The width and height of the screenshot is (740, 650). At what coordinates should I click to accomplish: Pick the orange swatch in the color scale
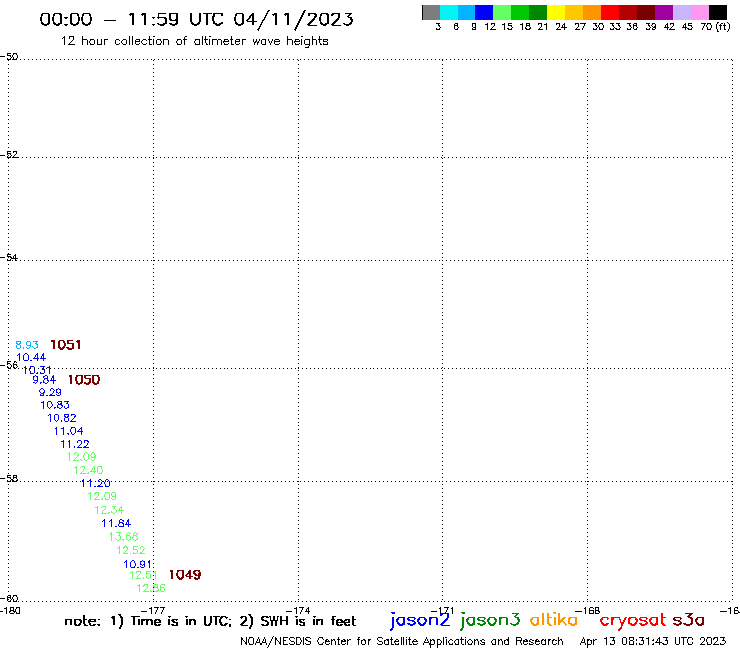coord(592,12)
